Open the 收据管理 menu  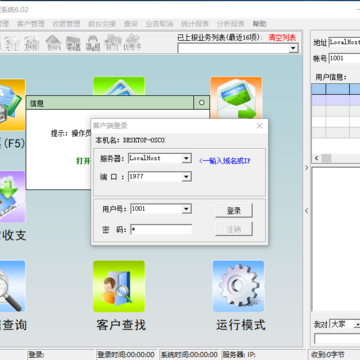point(66,24)
